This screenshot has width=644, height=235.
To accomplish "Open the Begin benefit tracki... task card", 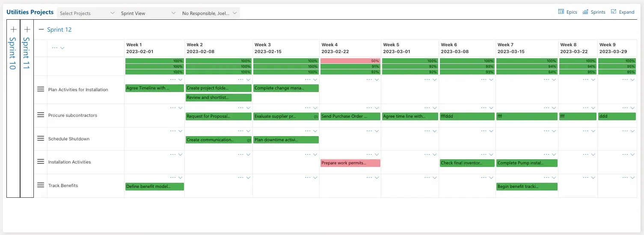I will 527,187.
